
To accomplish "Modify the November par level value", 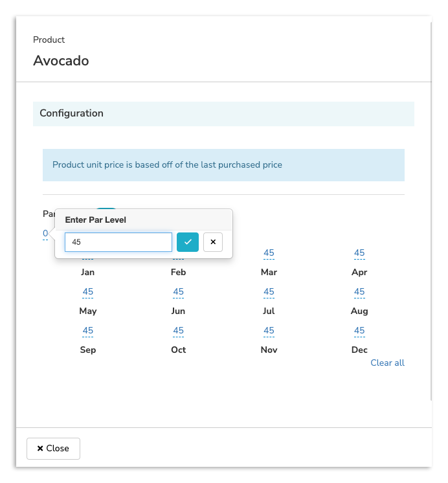I will point(269,331).
